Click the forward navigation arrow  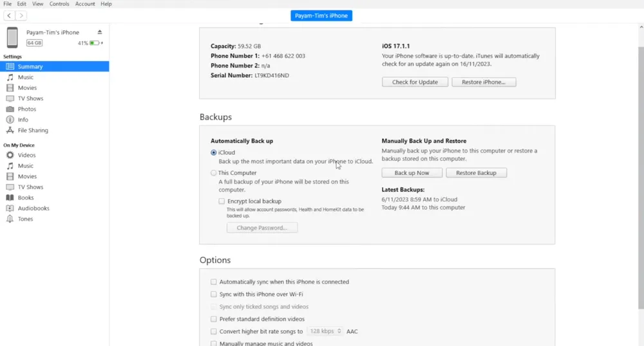(21, 15)
